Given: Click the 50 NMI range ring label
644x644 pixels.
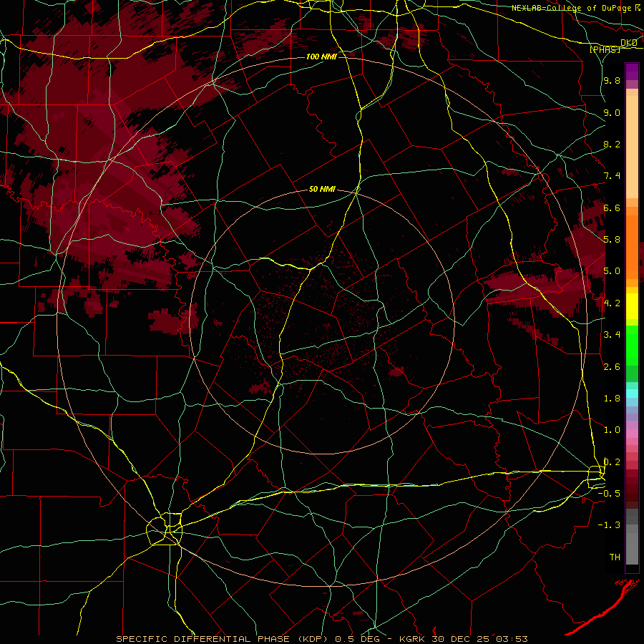Looking at the screenshot, I should pos(322,189).
